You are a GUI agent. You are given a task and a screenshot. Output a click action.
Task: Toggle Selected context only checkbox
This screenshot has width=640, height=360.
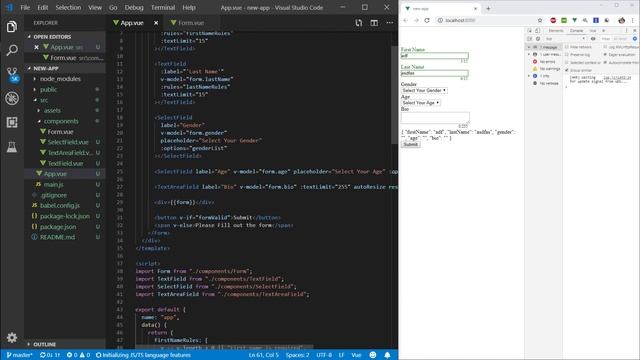[x=567, y=62]
